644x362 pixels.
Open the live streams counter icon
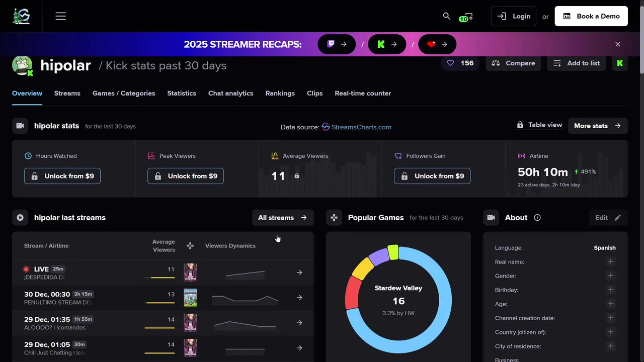(466, 17)
